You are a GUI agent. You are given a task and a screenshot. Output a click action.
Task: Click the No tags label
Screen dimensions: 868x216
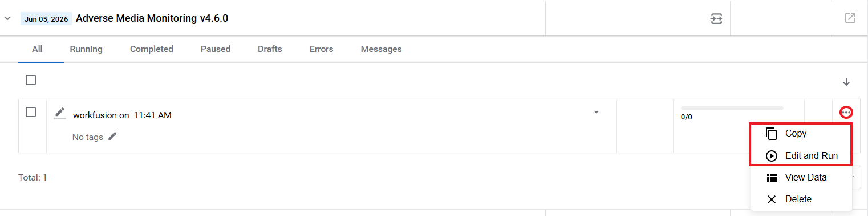88,137
